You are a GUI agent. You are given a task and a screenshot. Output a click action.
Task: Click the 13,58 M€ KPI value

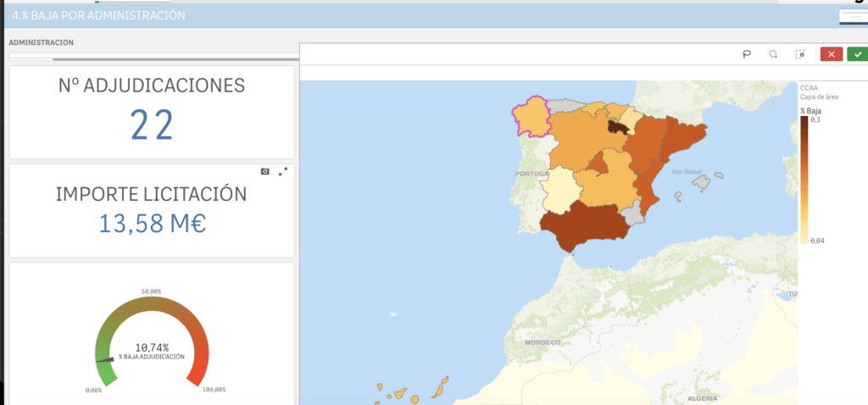(153, 223)
